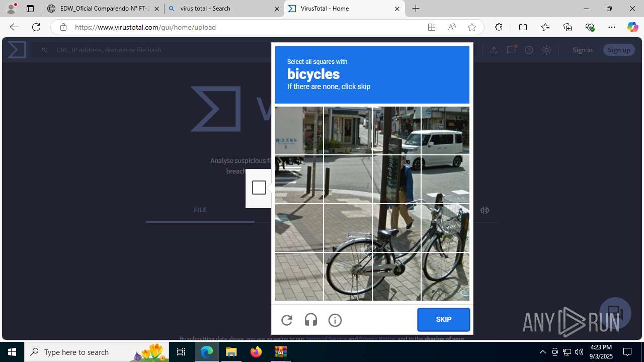
Task: Toggle the light/dark theme sun icon
Action: [x=546, y=50]
